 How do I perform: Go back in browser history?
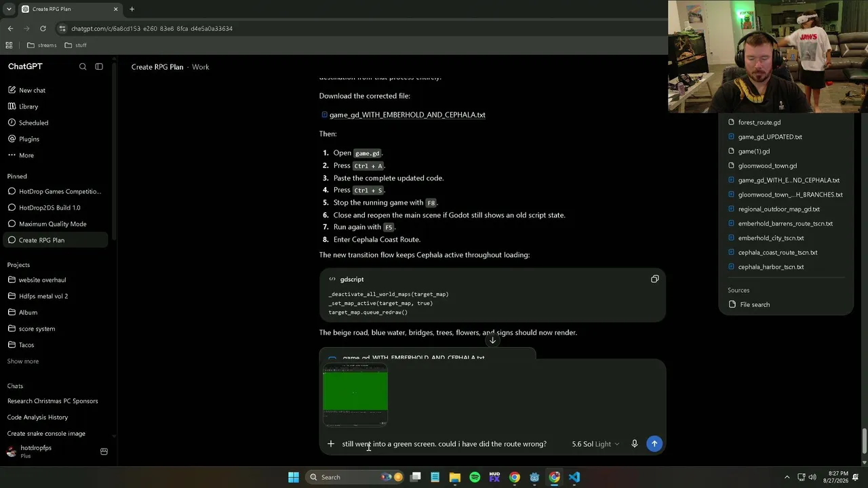point(10,28)
